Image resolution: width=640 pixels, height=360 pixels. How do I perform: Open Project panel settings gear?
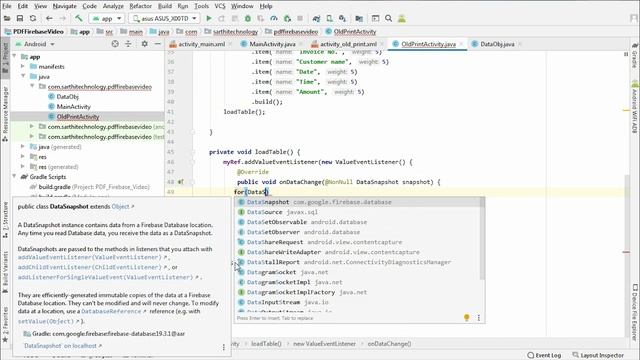coord(144,44)
